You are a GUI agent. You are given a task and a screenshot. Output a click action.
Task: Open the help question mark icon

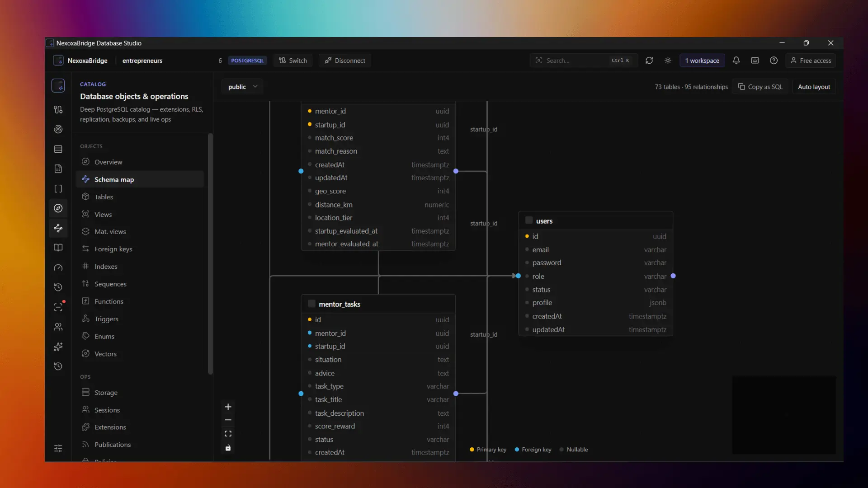click(774, 61)
